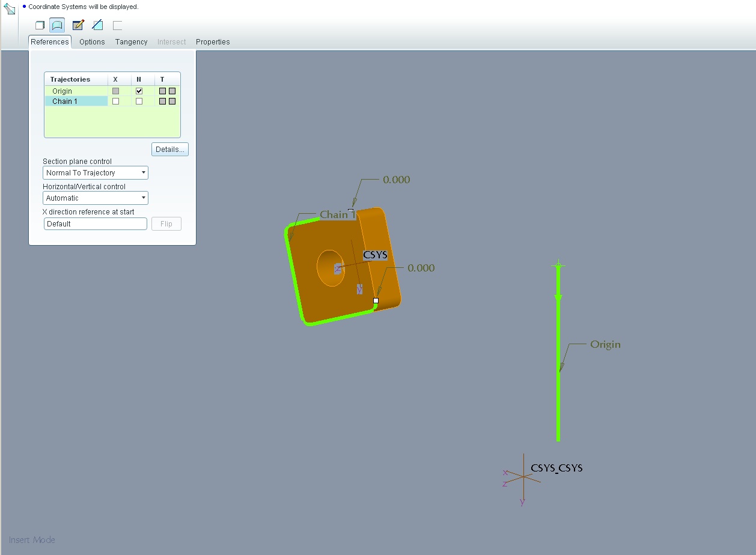Select the CSYS_CSYS coordinate system label
This screenshot has height=555, width=756.
coord(557,468)
